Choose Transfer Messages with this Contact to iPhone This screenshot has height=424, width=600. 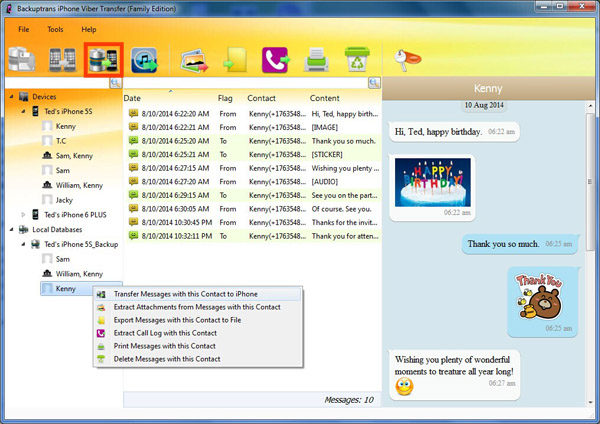[185, 294]
